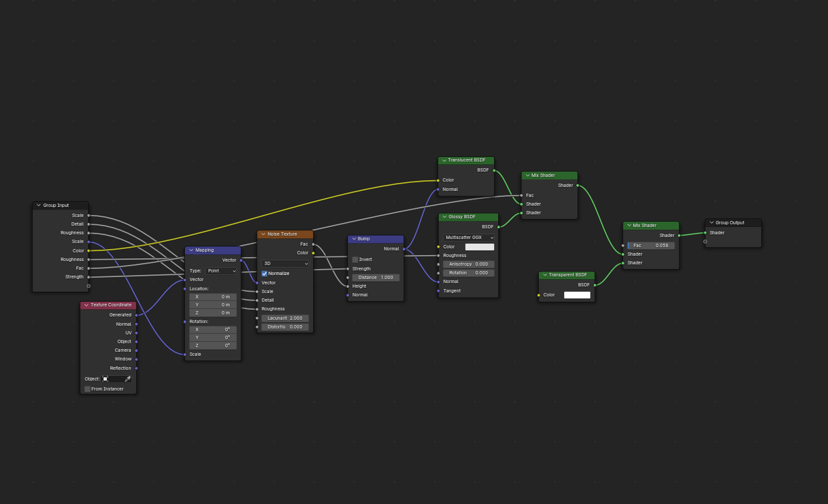Click Translucent BSDF's green BSDF output socket
This screenshot has height=504, width=828.
tap(494, 170)
